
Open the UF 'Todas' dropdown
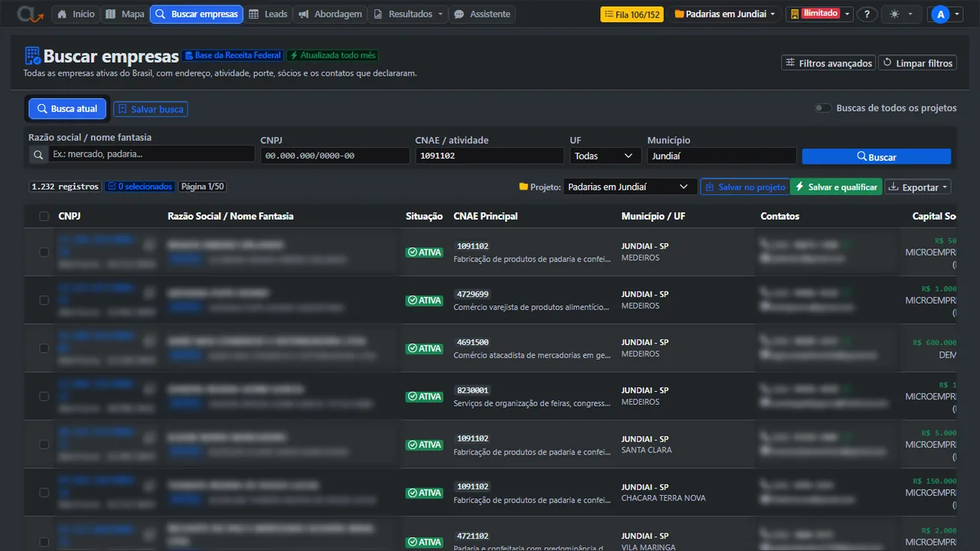(x=606, y=155)
